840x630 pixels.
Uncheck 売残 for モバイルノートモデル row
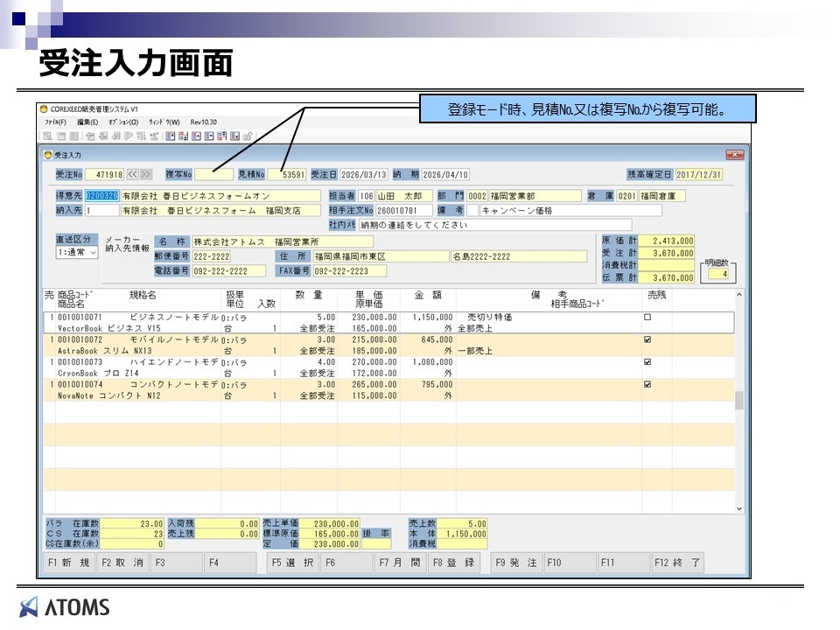tap(647, 339)
